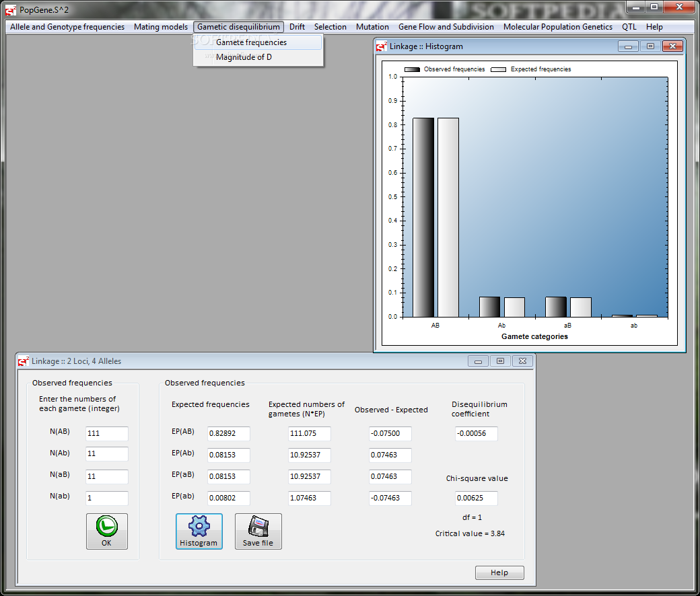Open the Help menu in menu bar
This screenshot has width=700, height=596.
654,27
